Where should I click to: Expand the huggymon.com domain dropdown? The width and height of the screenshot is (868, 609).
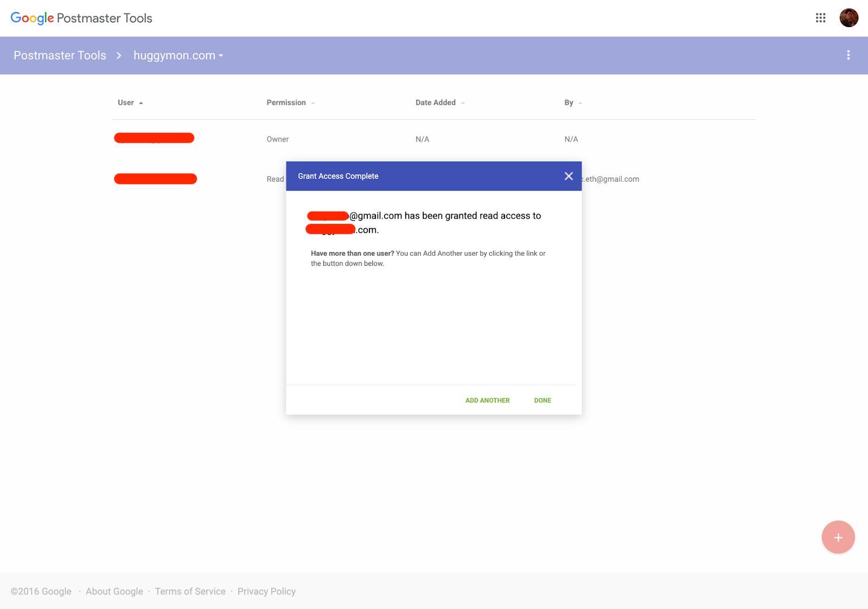click(x=178, y=55)
